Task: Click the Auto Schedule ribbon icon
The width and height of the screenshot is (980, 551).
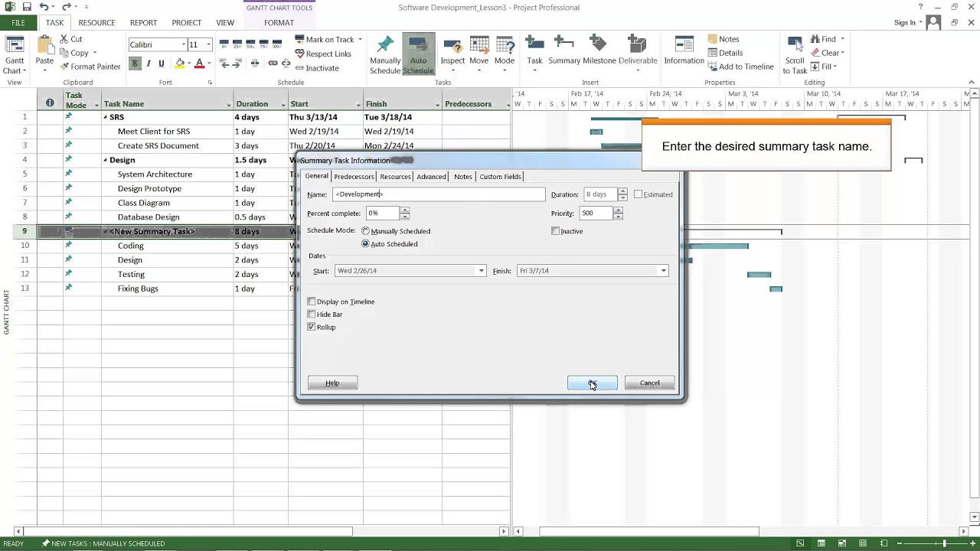Action: (418, 54)
